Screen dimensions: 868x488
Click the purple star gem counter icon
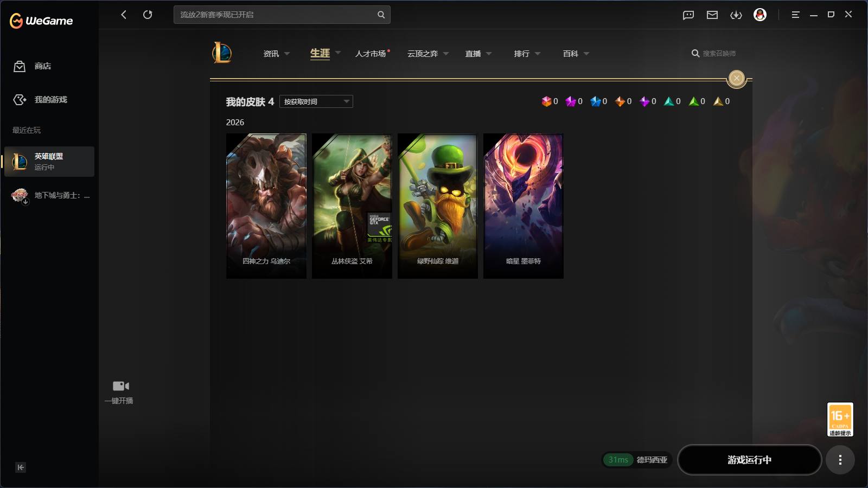pos(644,101)
